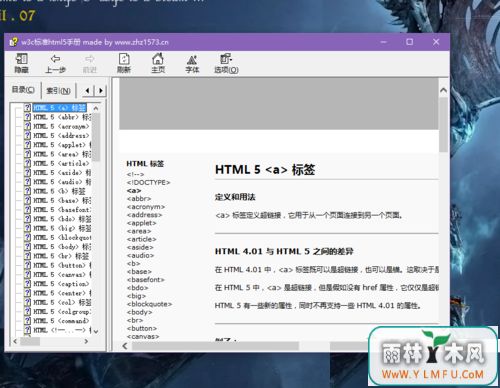The width and height of the screenshot is (500, 388).
Task: Open the <!DOCTYPE> link in page sidebar
Action: point(148,182)
